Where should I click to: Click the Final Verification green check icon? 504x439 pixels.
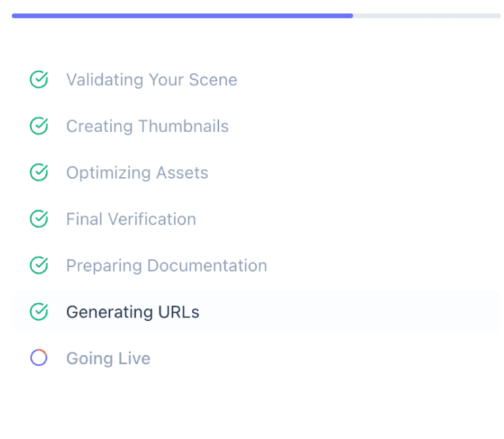click(39, 219)
